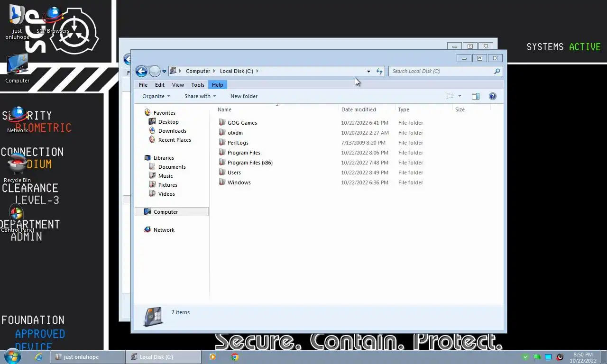Select the GOG Games folder
The image size is (607, 364).
[x=242, y=123]
